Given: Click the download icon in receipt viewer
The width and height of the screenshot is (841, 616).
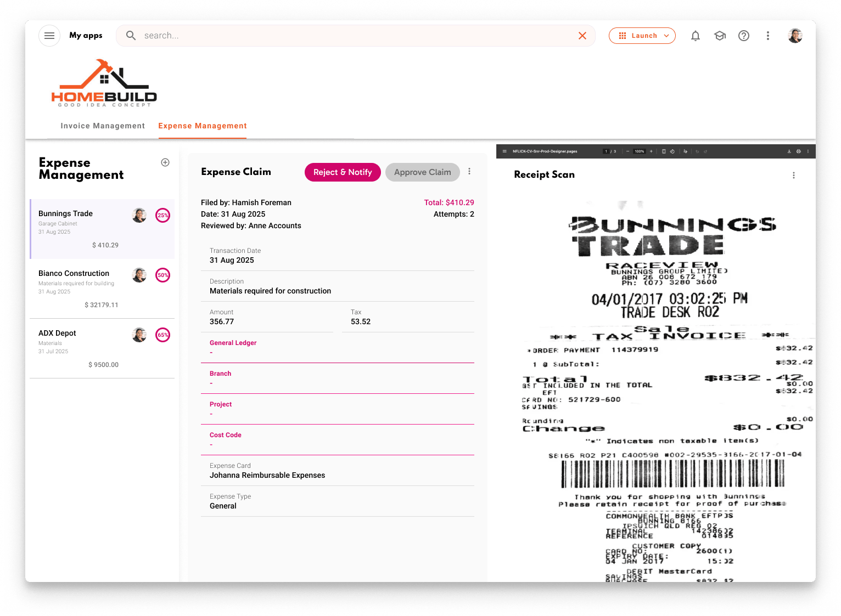Looking at the screenshot, I should point(789,151).
